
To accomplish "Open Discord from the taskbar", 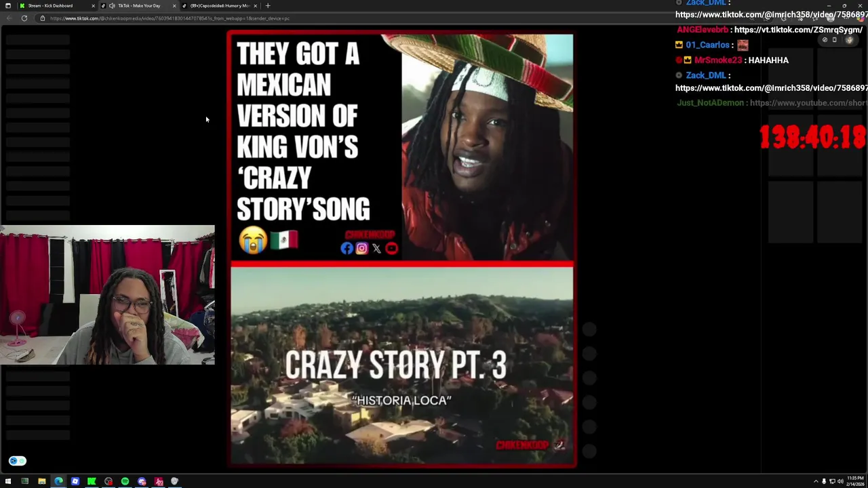I will pyautogui.click(x=142, y=481).
